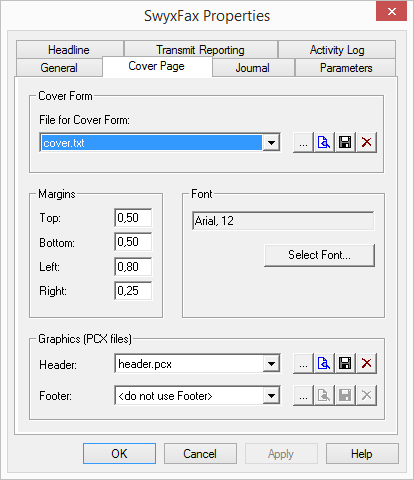Preview the header PCX graphic
The height and width of the screenshot is (480, 414).
(x=324, y=363)
